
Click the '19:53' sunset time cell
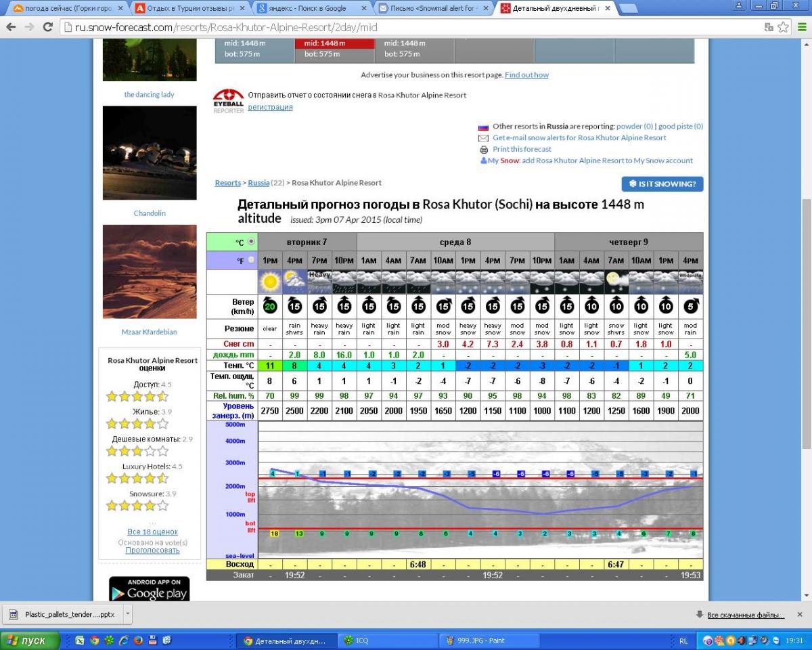(x=690, y=575)
